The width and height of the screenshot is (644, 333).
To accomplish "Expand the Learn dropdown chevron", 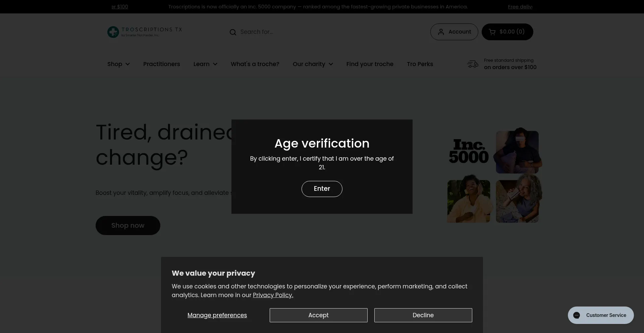I will click(x=215, y=64).
